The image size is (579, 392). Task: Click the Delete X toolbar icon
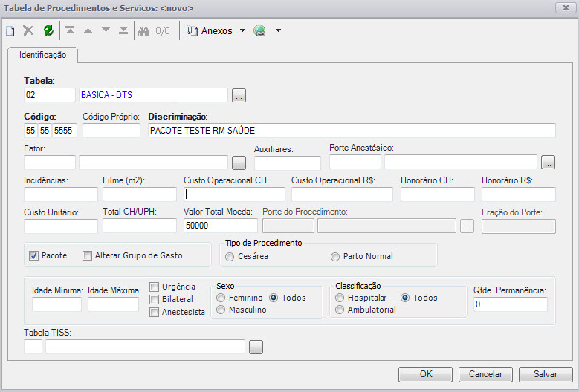pos(28,30)
